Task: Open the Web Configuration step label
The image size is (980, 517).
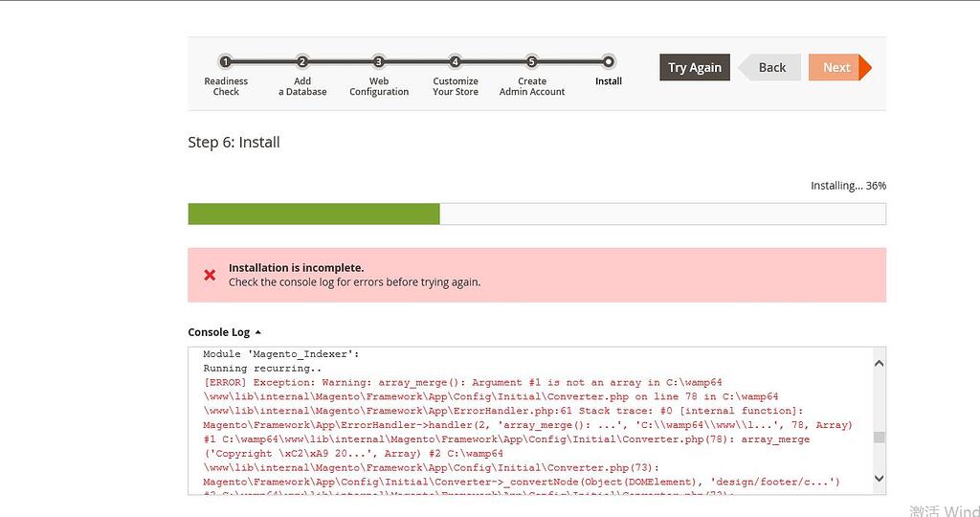Action: pos(379,86)
